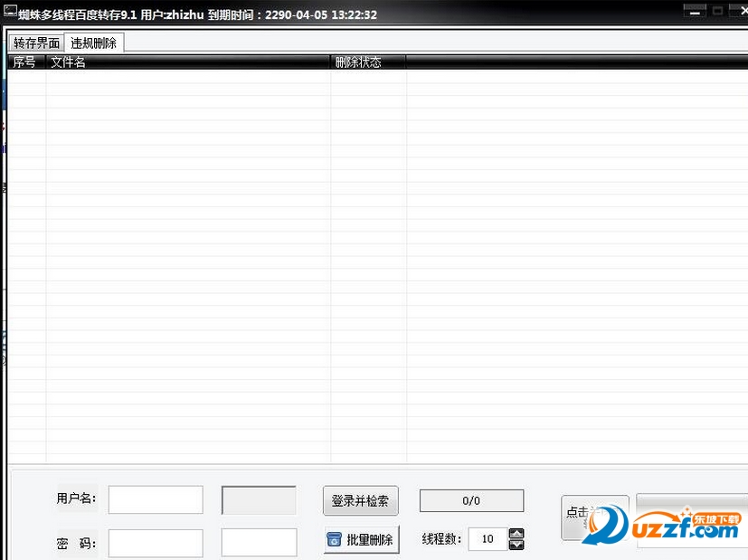Image resolution: width=748 pixels, height=560 pixels.
Task: Click the 0/0 progress bar
Action: coord(471,500)
